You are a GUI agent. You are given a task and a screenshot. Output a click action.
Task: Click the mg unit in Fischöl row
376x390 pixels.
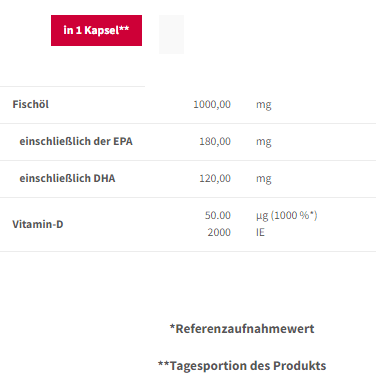(264, 105)
